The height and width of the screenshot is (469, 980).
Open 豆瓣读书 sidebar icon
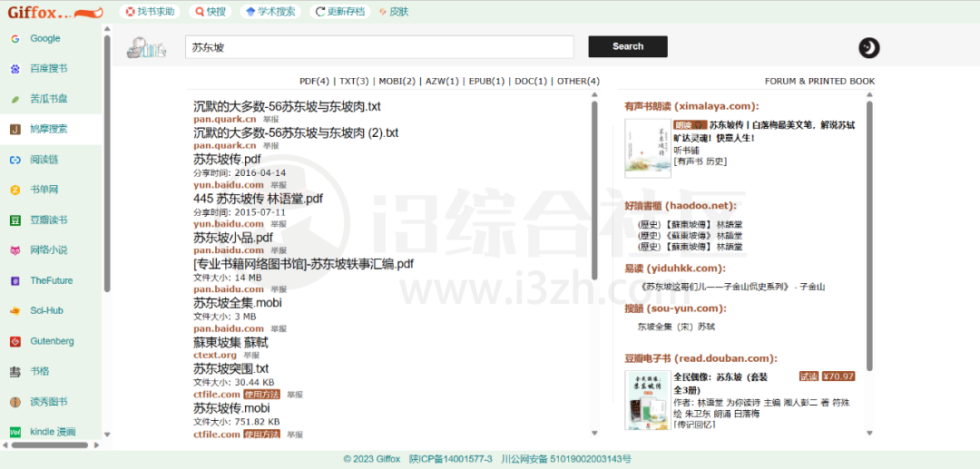(x=15, y=220)
